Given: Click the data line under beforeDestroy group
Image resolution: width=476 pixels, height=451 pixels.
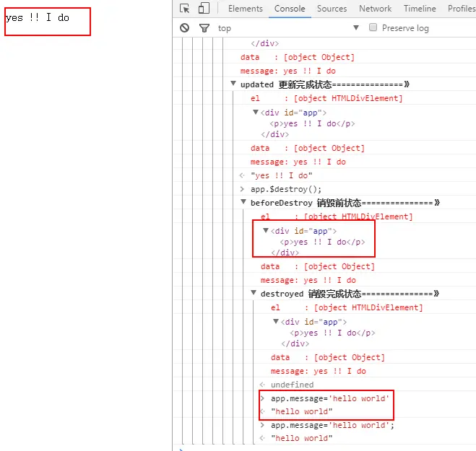Looking at the screenshot, I should [x=318, y=266].
